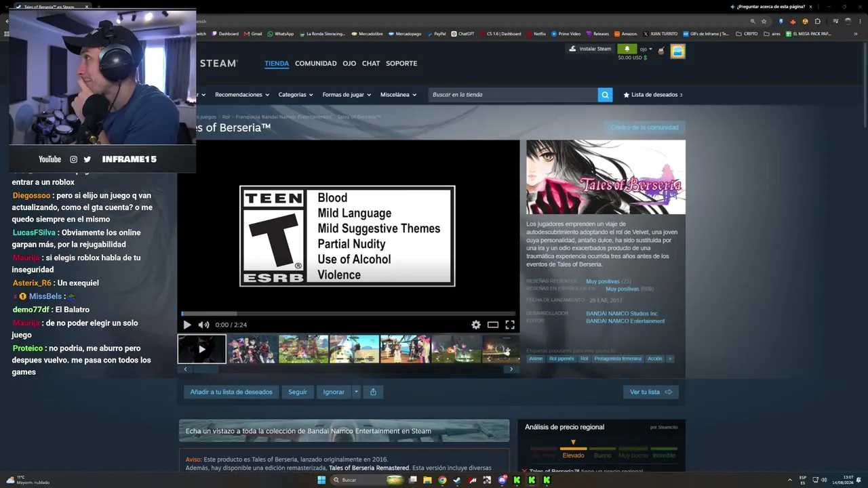Open the 'Tales of Berseria Remastered' link

369,468
